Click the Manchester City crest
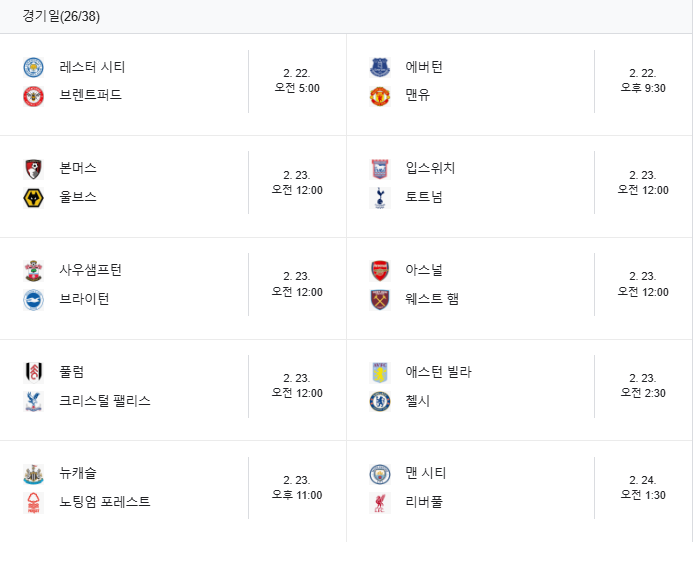 coord(380,474)
